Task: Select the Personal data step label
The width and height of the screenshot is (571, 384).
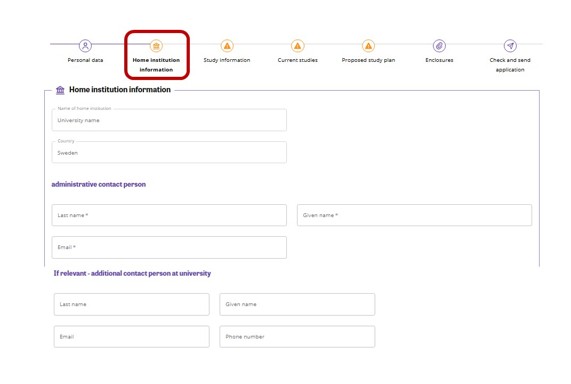Action: click(x=85, y=60)
